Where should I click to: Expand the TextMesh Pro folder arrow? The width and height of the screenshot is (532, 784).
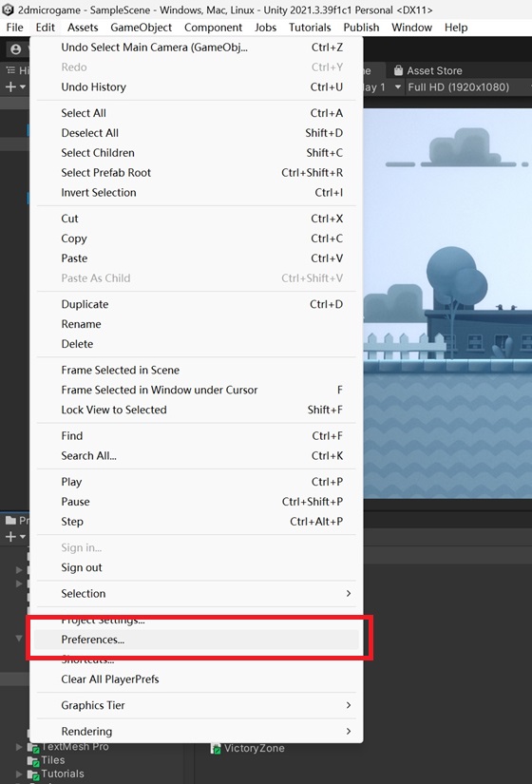pos(19,747)
